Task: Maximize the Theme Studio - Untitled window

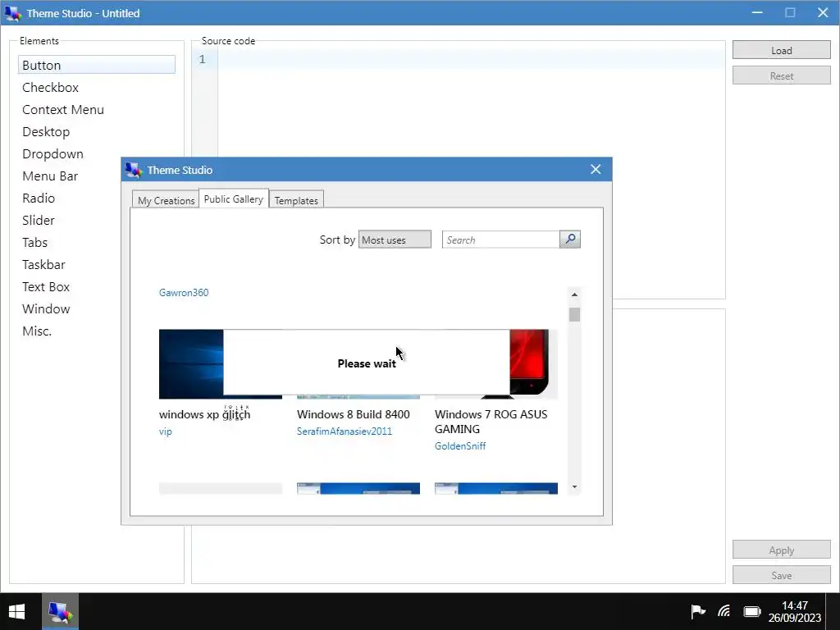Action: 790,12
